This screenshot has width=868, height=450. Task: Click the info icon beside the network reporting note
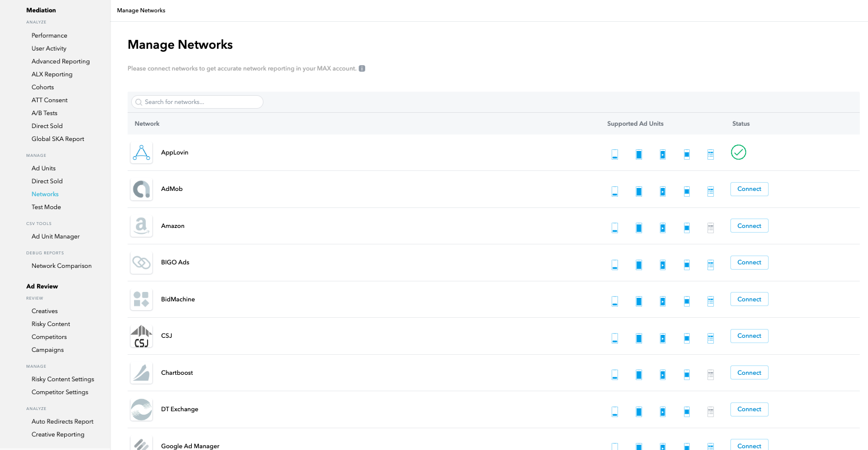click(362, 68)
